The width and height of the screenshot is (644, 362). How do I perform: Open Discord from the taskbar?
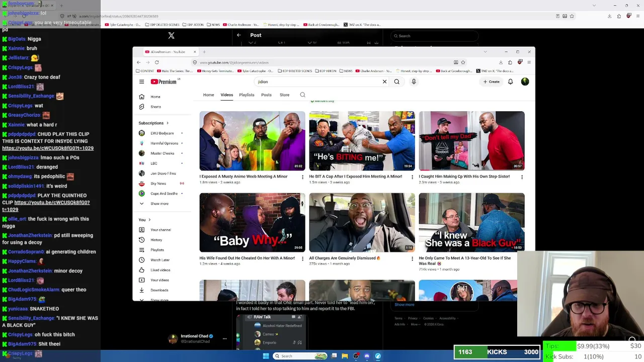pos(367,356)
